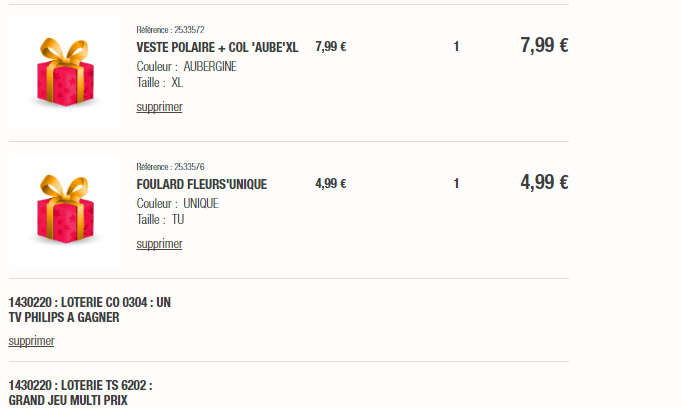The width and height of the screenshot is (682, 408).
Task: Click the small 7,99 € unit price
Action: pyautogui.click(x=330, y=47)
